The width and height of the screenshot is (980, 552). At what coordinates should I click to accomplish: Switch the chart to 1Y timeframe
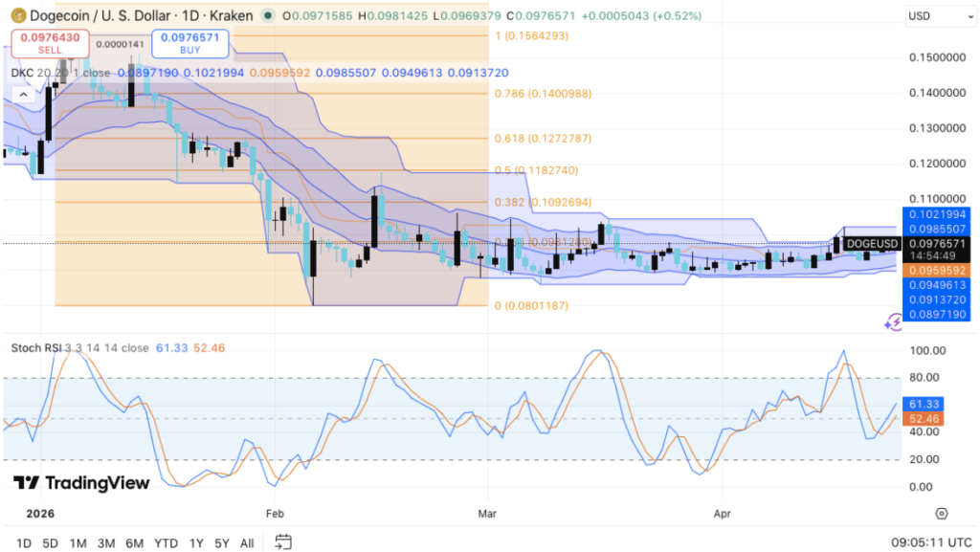(x=196, y=542)
